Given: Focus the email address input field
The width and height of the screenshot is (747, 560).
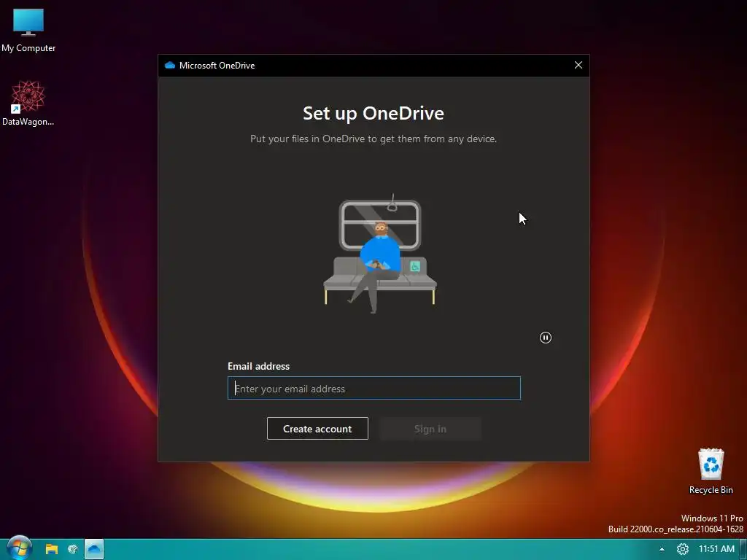Looking at the screenshot, I should coord(374,388).
